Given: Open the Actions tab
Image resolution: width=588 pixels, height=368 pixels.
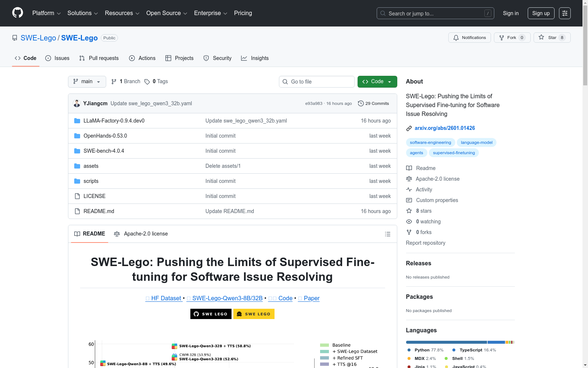Looking at the screenshot, I should 142,58.
